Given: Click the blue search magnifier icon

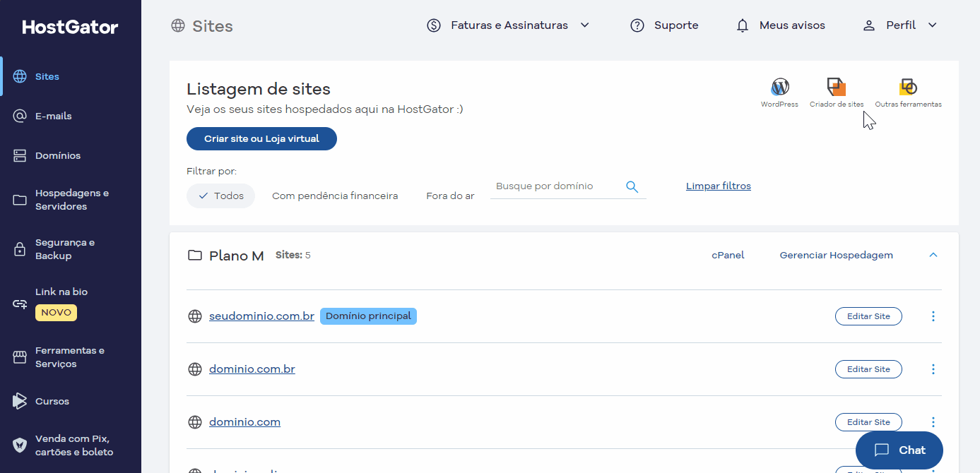Looking at the screenshot, I should click(x=632, y=186).
